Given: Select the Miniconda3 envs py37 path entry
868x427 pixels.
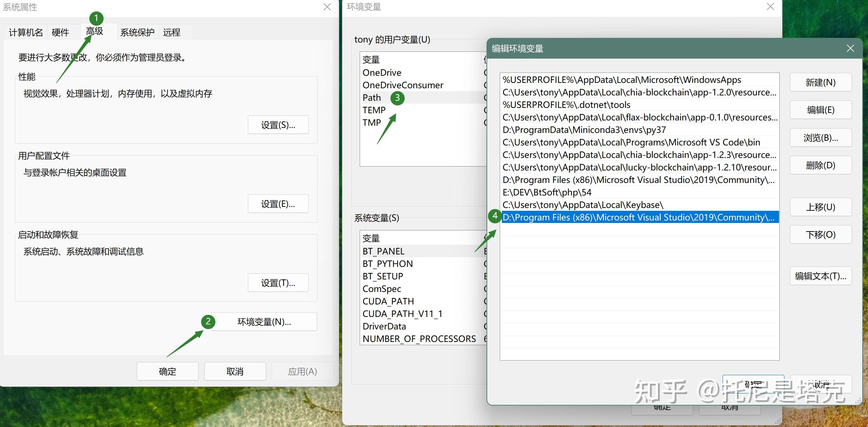Looking at the screenshot, I should pyautogui.click(x=584, y=130).
